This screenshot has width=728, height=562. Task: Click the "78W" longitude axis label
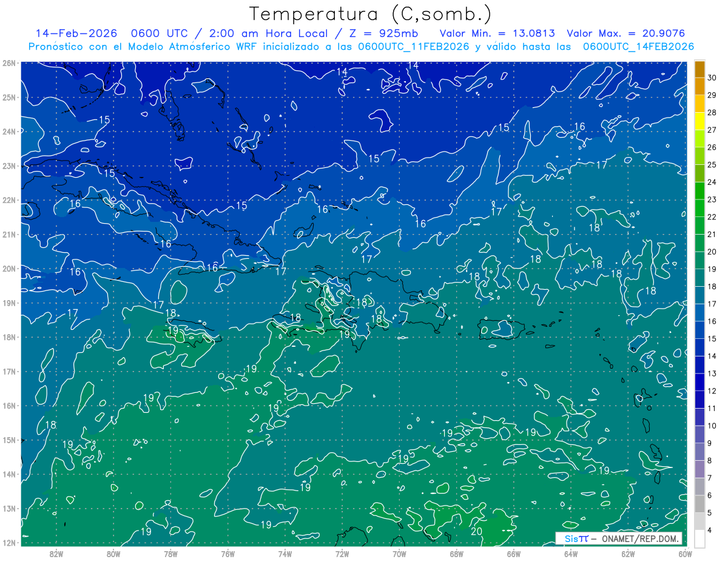pos(170,554)
